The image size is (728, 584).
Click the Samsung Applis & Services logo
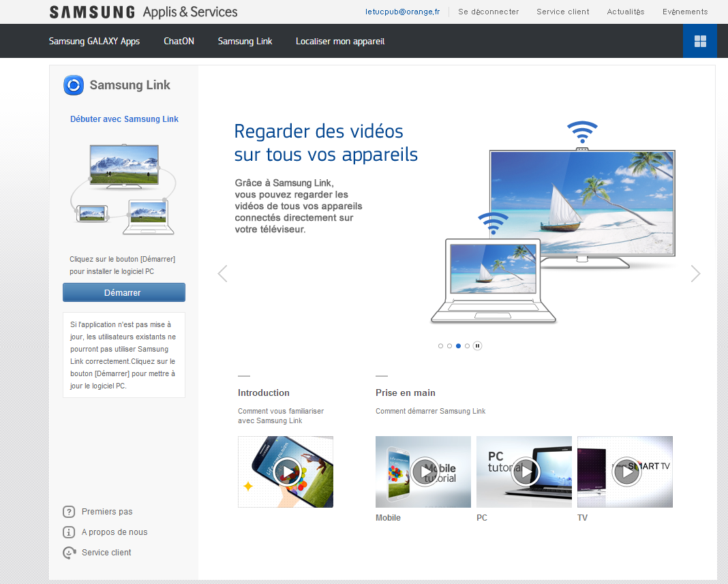[143, 12]
